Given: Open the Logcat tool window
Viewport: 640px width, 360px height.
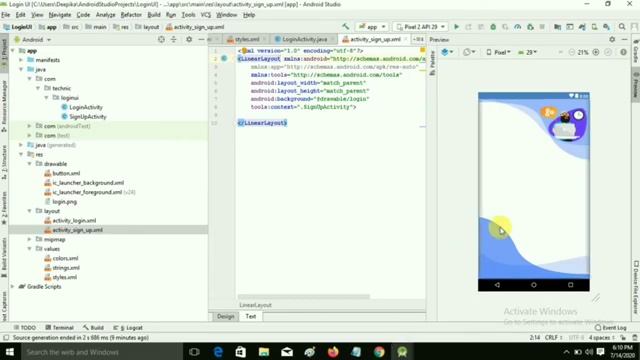Looking at the screenshot, I should click(x=128, y=327).
